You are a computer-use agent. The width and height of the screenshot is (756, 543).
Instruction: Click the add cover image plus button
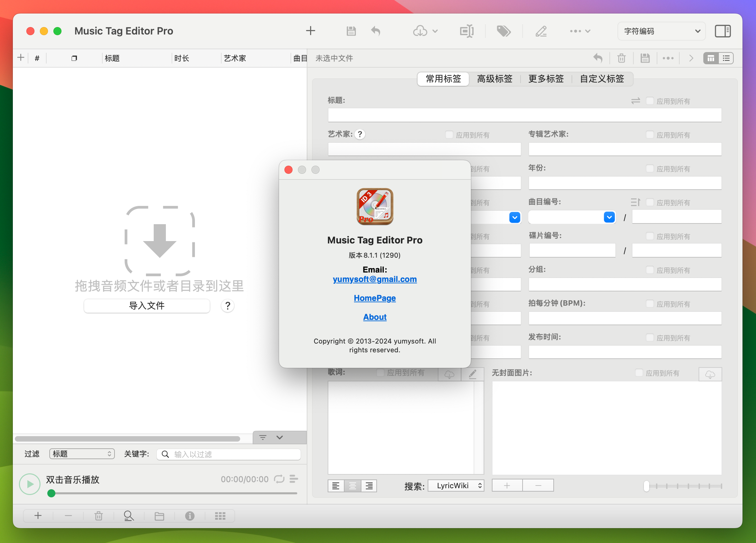coord(507,486)
